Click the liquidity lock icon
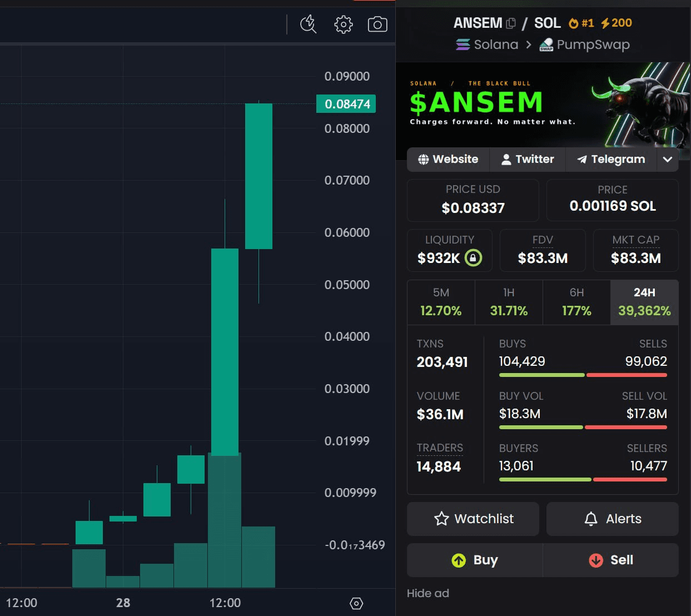Viewport: 691px width, 616px height. (x=473, y=258)
